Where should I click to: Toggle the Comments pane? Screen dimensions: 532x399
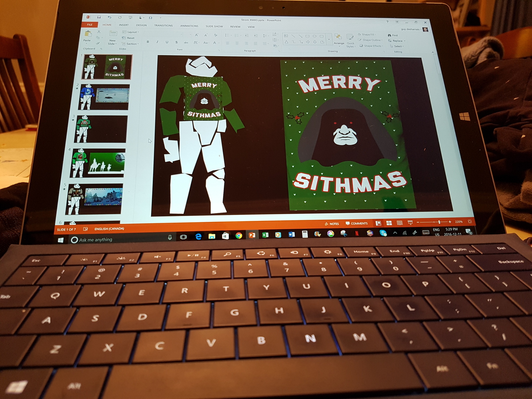pyautogui.click(x=357, y=223)
